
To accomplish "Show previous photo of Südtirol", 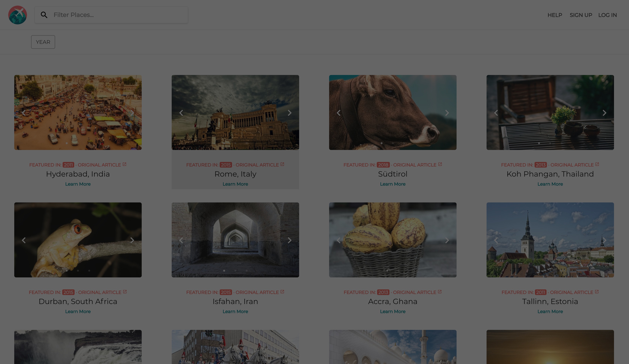I will click(339, 113).
